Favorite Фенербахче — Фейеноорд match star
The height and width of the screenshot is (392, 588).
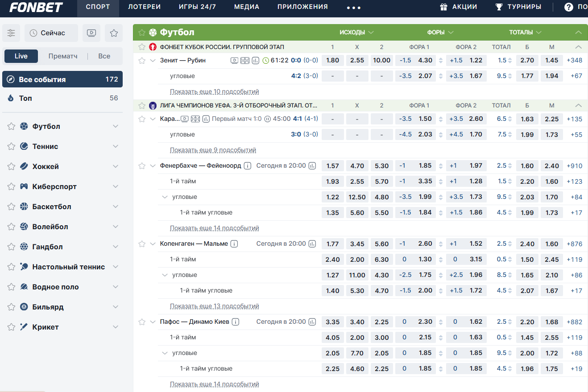142,166
